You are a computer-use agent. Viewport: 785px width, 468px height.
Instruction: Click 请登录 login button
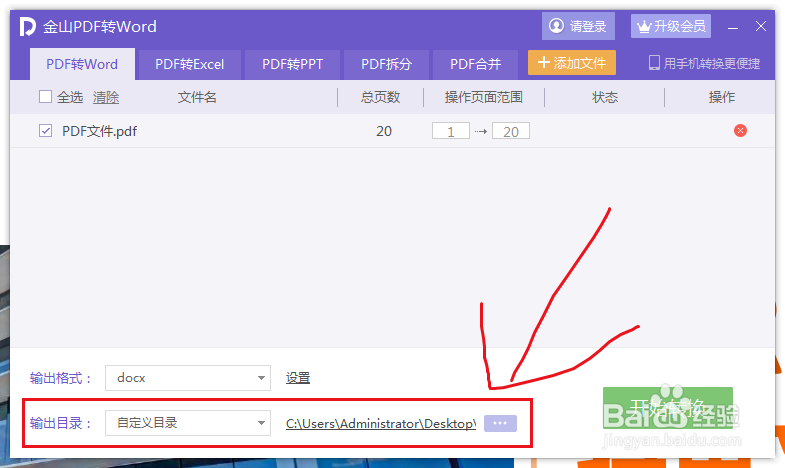coord(578,26)
